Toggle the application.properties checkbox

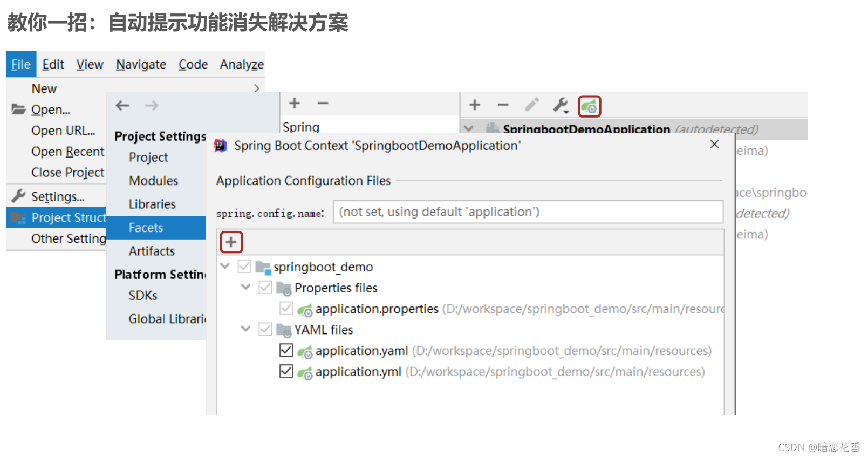pyautogui.click(x=286, y=309)
